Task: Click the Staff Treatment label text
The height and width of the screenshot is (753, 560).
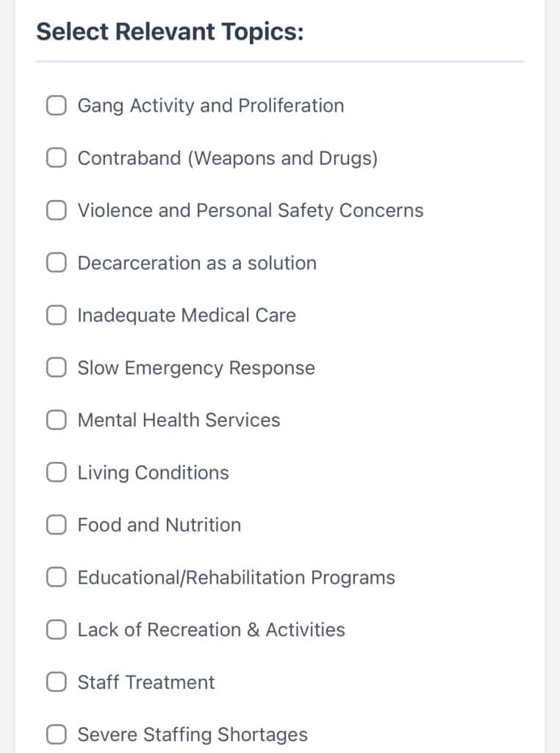Action: (x=146, y=682)
